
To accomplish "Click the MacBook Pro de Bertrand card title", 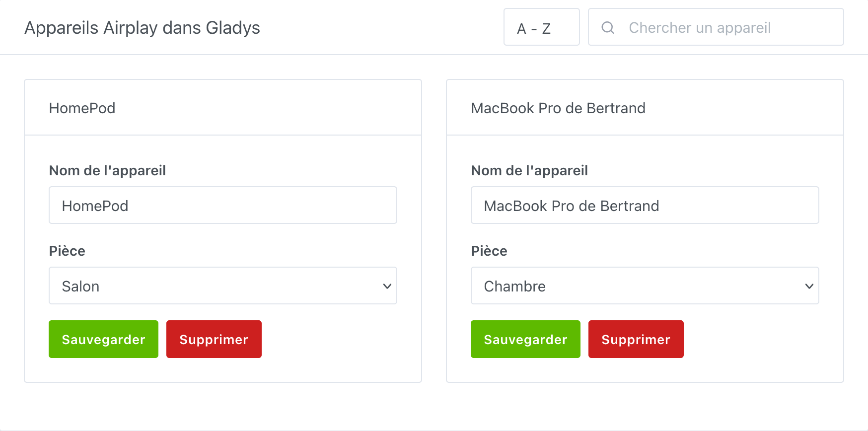I will 558,108.
